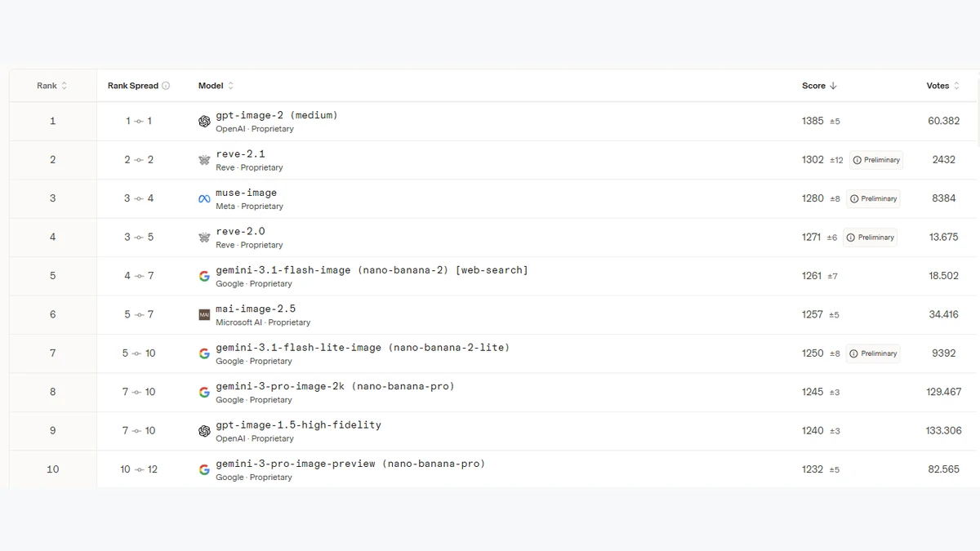The width and height of the screenshot is (980, 551).
Task: Click the votes value 129.467
Action: (943, 392)
